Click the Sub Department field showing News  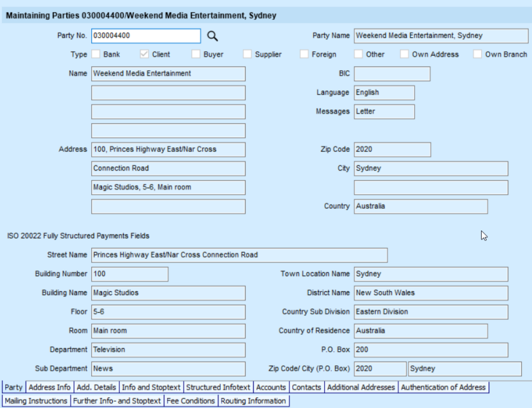168,369
